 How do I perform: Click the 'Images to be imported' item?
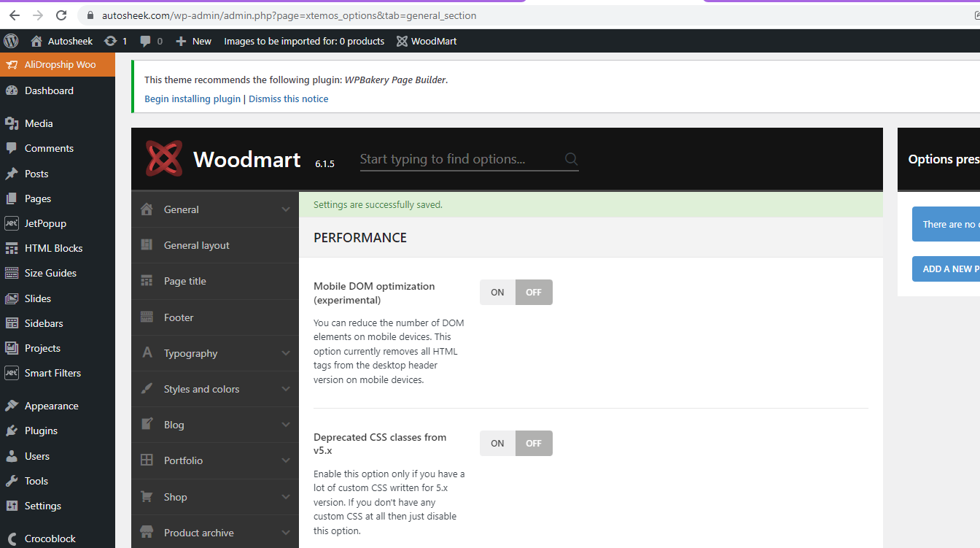coord(304,41)
